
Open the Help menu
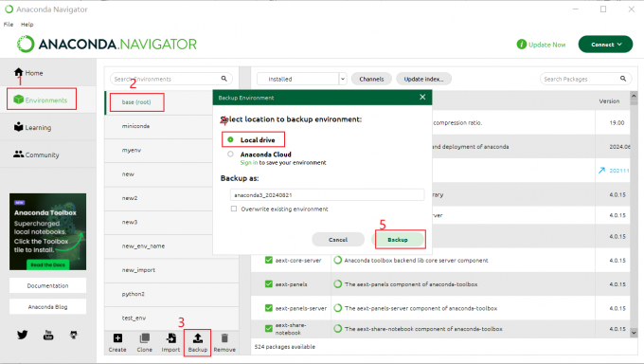coord(27,25)
